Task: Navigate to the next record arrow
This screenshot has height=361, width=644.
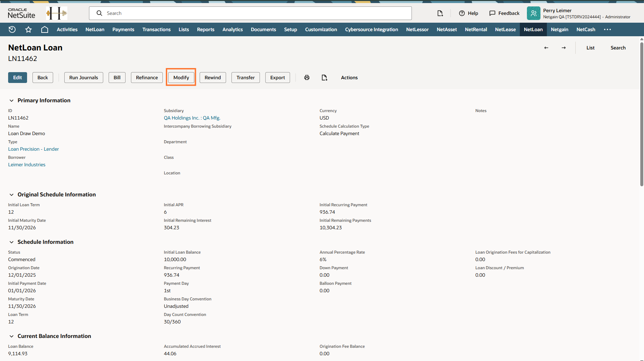Action: click(x=563, y=48)
